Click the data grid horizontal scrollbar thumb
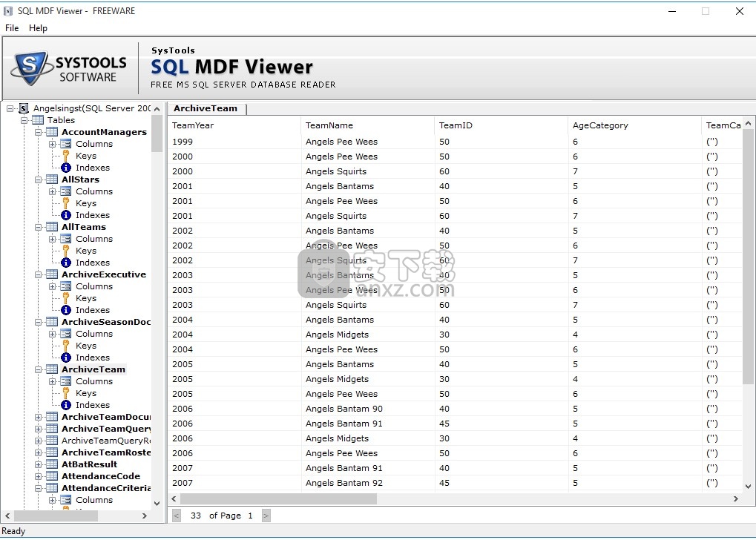756x540 pixels. click(x=279, y=499)
